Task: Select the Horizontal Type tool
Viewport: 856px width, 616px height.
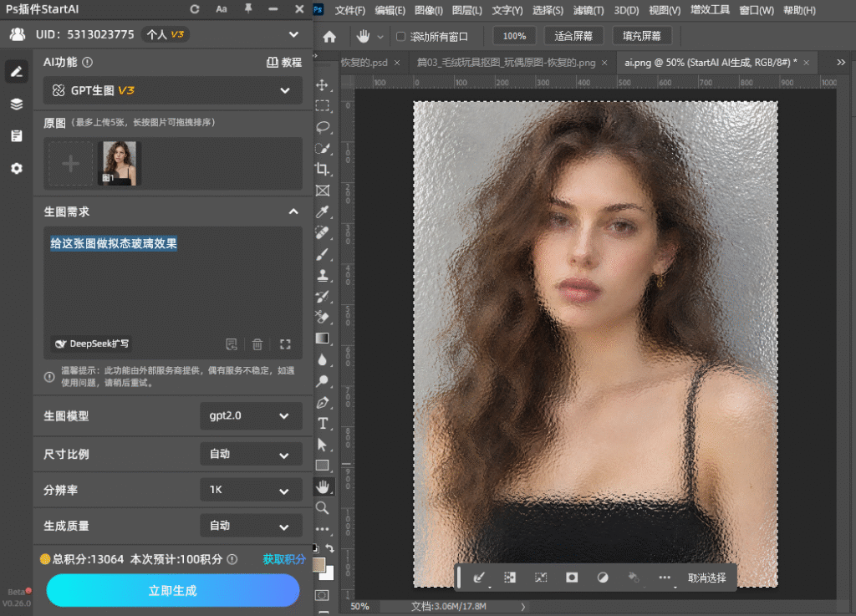Action: [x=322, y=424]
